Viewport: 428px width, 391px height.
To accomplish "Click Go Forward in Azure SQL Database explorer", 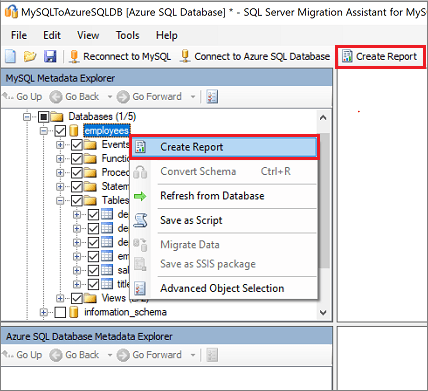I will 150,355.
